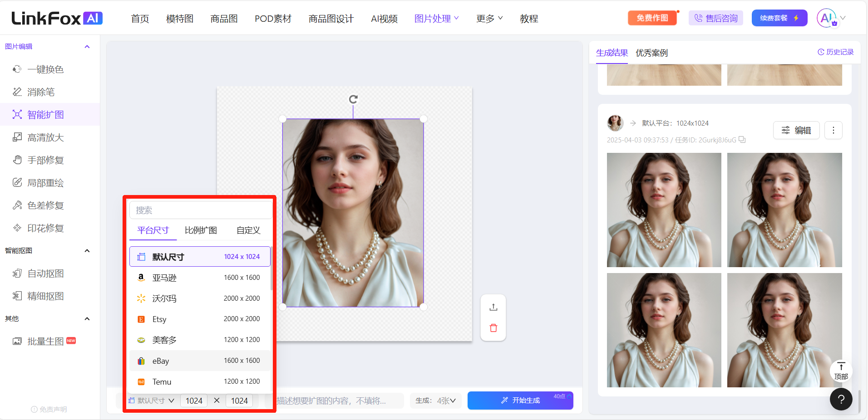Collapse the 智能抠图 section
Viewport: 868px width, 420px height.
click(87, 251)
